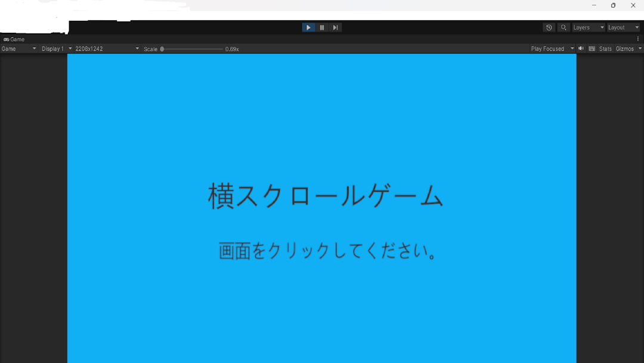The height and width of the screenshot is (363, 644).
Task: Toggle the keyboard shortcuts icon
Action: pyautogui.click(x=592, y=48)
